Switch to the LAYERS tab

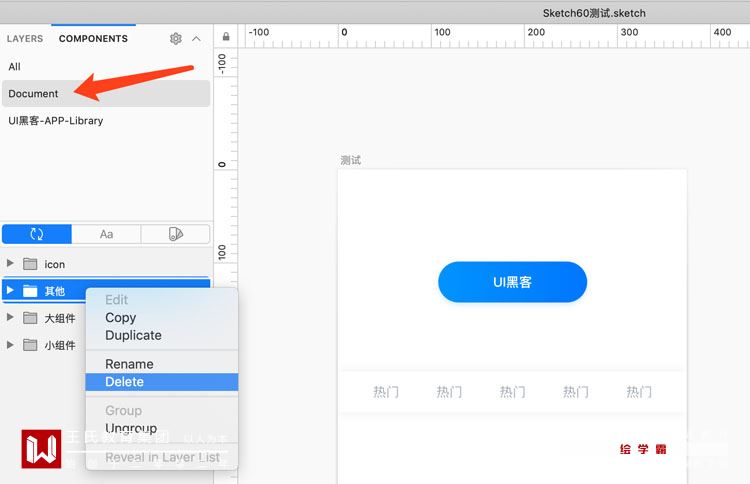tap(25, 39)
